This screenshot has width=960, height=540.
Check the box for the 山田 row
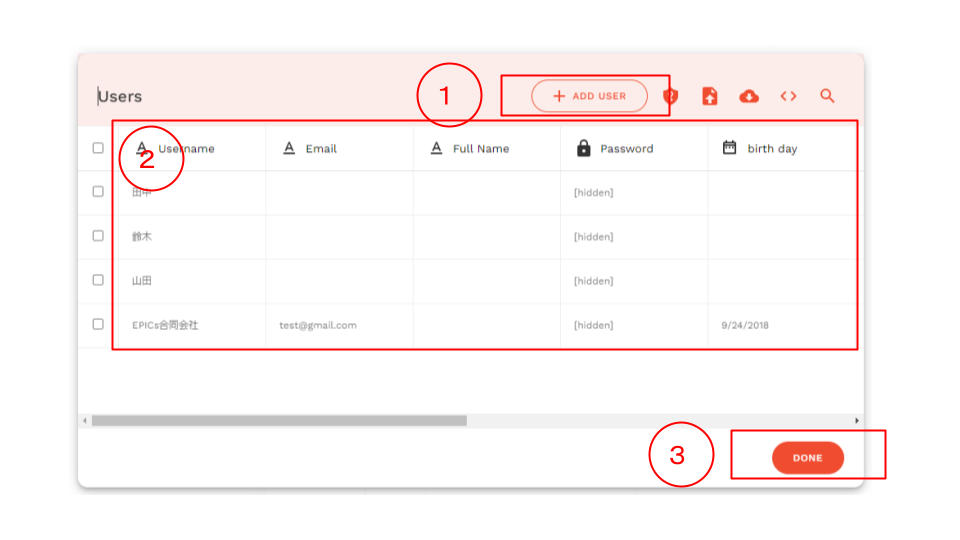pyautogui.click(x=98, y=280)
